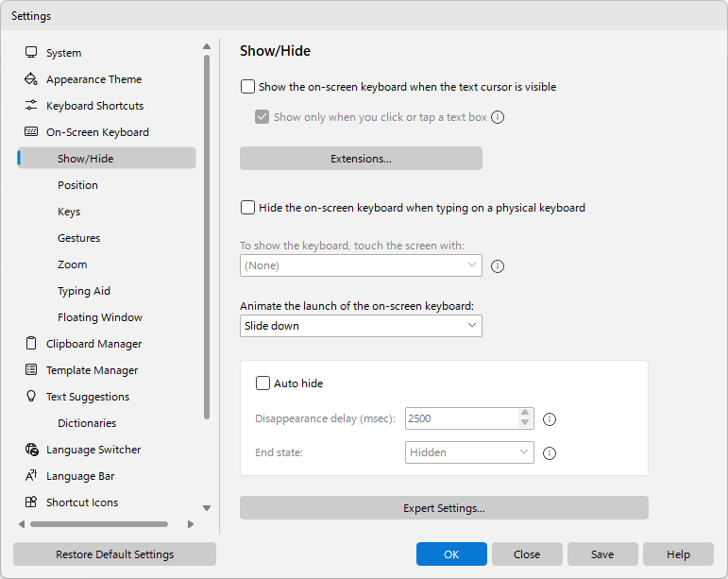Viewport: 728px width, 579px height.
Task: Open Clipboard Manager settings
Action: pyautogui.click(x=93, y=344)
